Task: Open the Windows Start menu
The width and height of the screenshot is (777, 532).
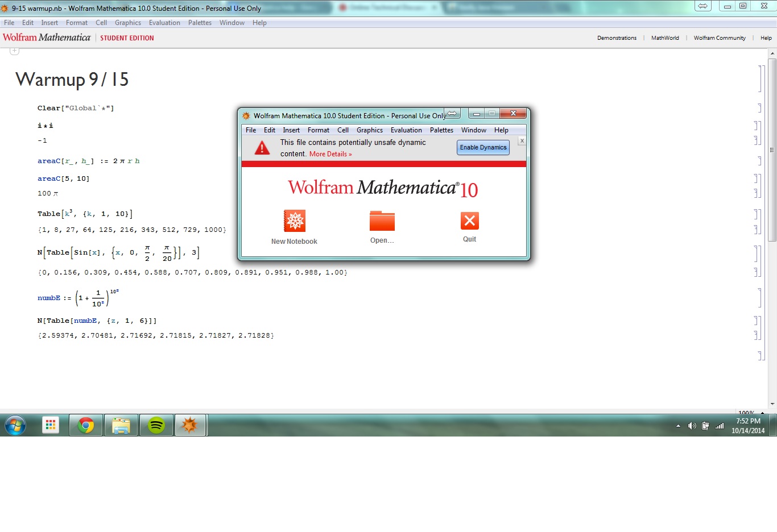Action: point(15,425)
